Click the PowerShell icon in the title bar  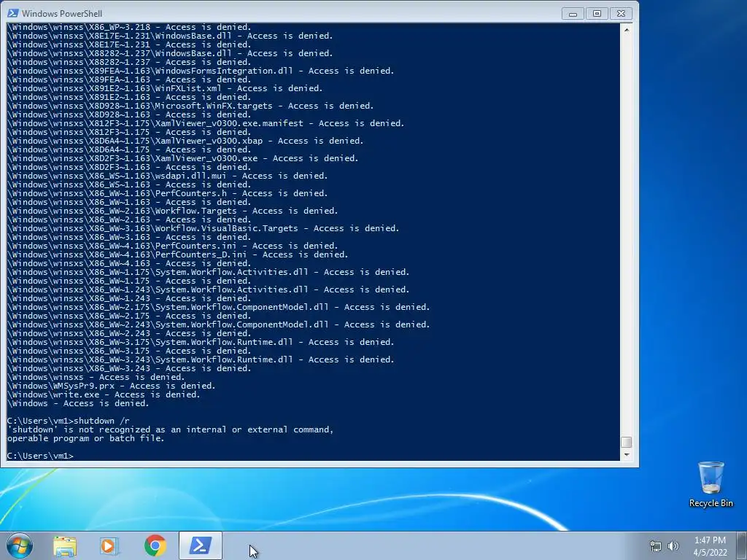[x=13, y=13]
